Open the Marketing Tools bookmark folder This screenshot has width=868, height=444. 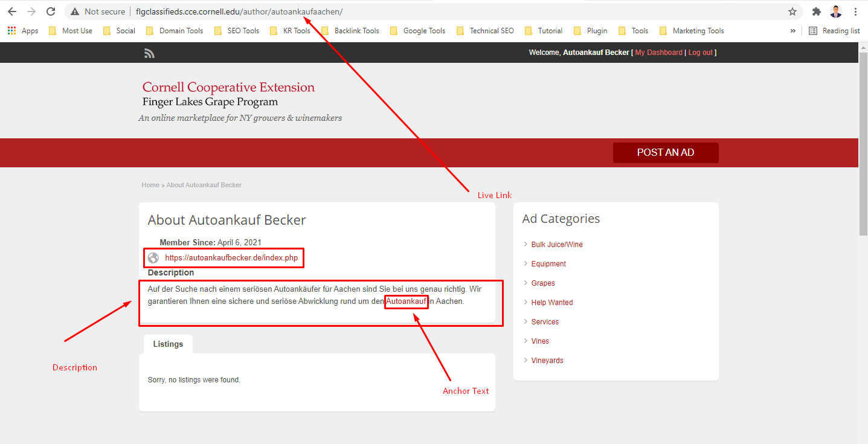coord(692,31)
